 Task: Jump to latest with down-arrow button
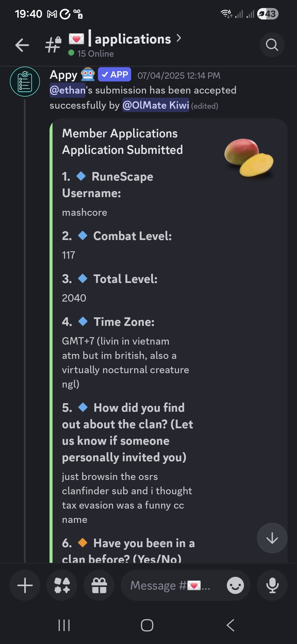coord(272,538)
